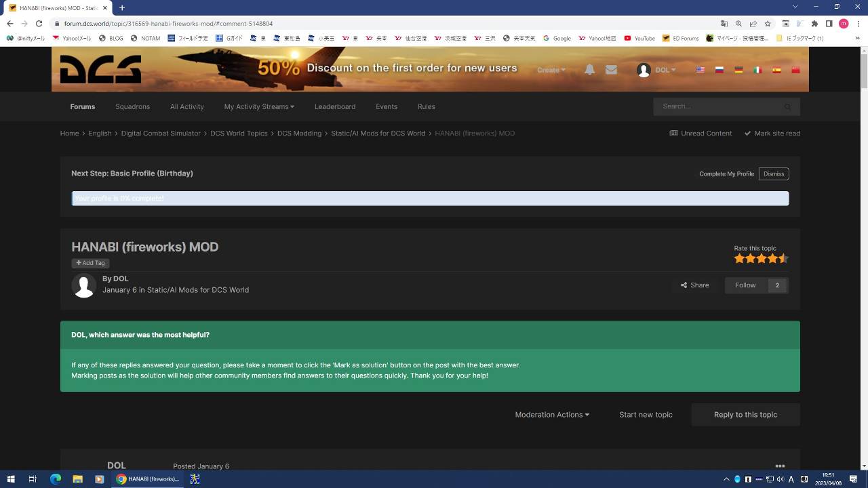Image resolution: width=868 pixels, height=488 pixels.
Task: Expand the My Activity Streams menu
Action: pos(259,106)
